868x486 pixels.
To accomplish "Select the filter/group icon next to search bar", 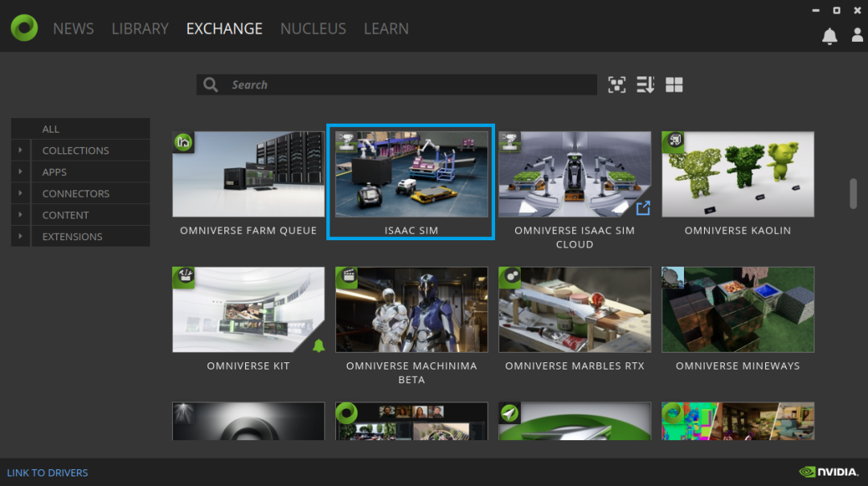I will 616,84.
